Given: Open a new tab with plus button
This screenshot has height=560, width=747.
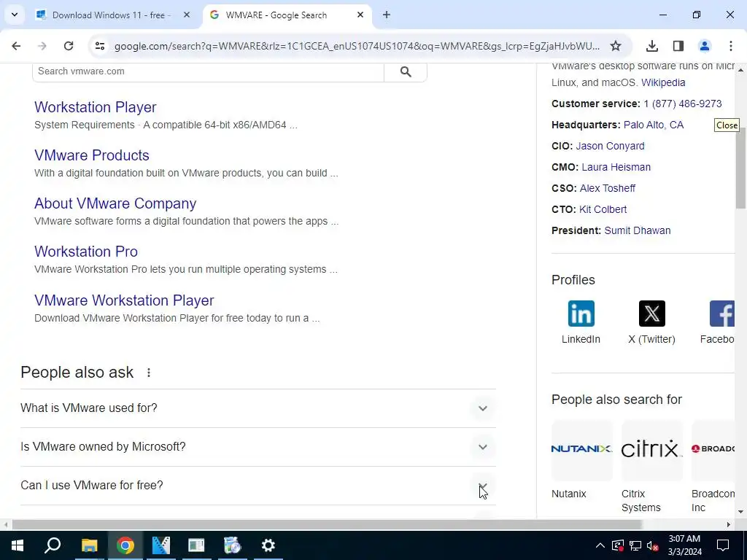Looking at the screenshot, I should pos(387,15).
